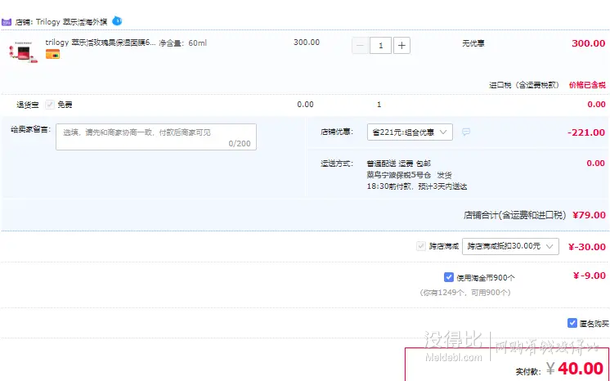Click the chevron arrow in store discount dropdown

(443, 132)
